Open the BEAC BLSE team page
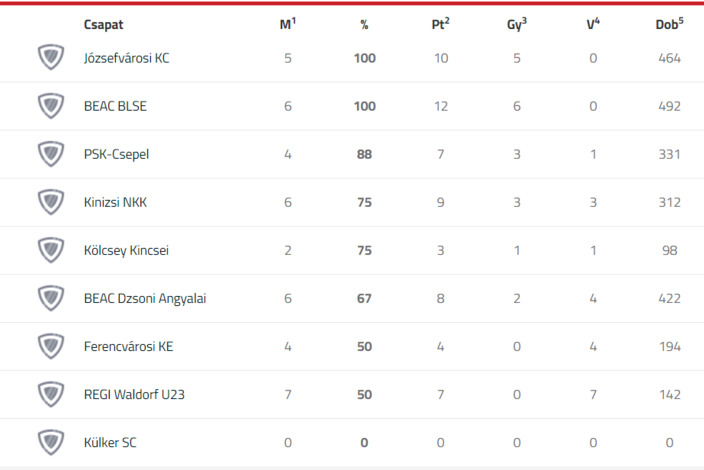The width and height of the screenshot is (704, 470). click(x=115, y=106)
